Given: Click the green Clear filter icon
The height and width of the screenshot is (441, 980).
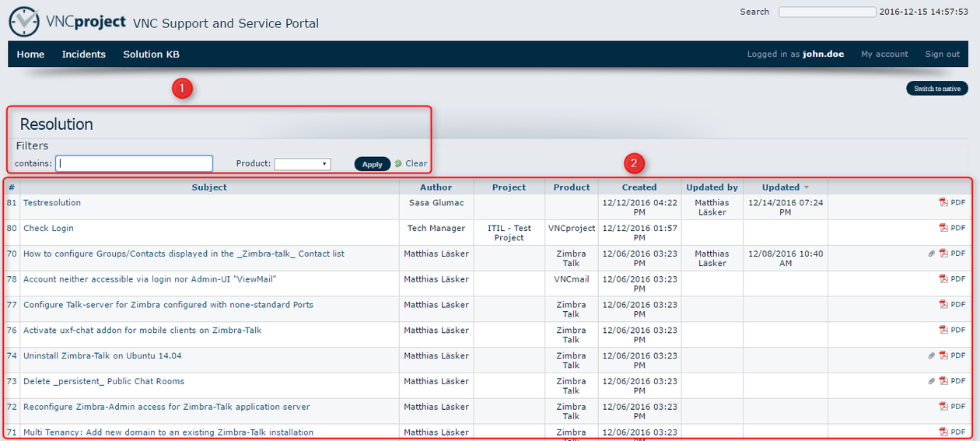Looking at the screenshot, I should pyautogui.click(x=398, y=163).
